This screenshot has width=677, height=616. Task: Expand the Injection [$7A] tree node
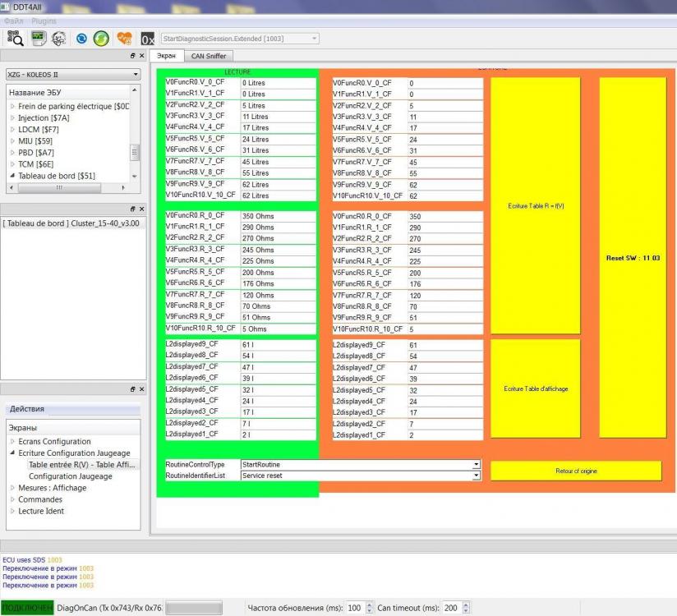tap(12, 117)
